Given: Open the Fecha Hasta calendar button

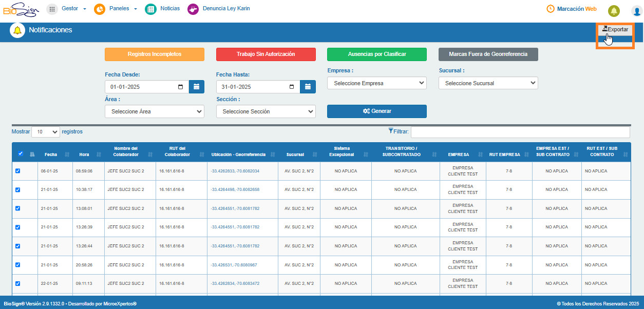Looking at the screenshot, I should pos(308,87).
